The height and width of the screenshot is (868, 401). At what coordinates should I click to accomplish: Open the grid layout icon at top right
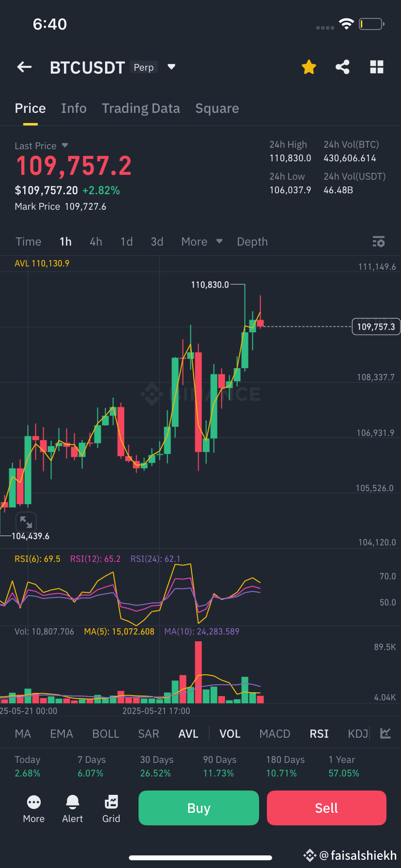377,67
